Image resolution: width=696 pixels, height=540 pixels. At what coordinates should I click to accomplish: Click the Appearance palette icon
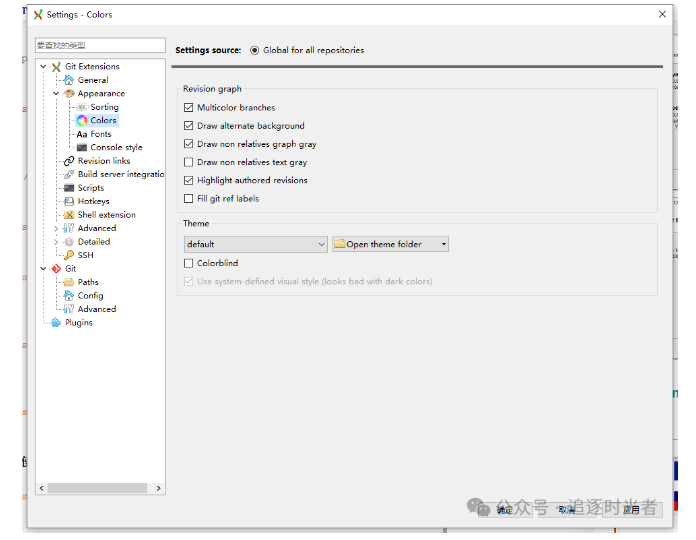point(69,94)
